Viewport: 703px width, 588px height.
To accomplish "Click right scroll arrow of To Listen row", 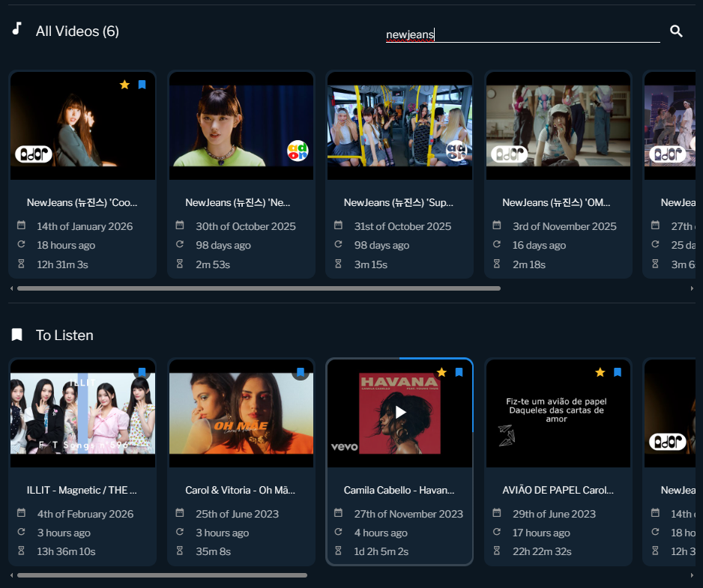I will click(692, 575).
